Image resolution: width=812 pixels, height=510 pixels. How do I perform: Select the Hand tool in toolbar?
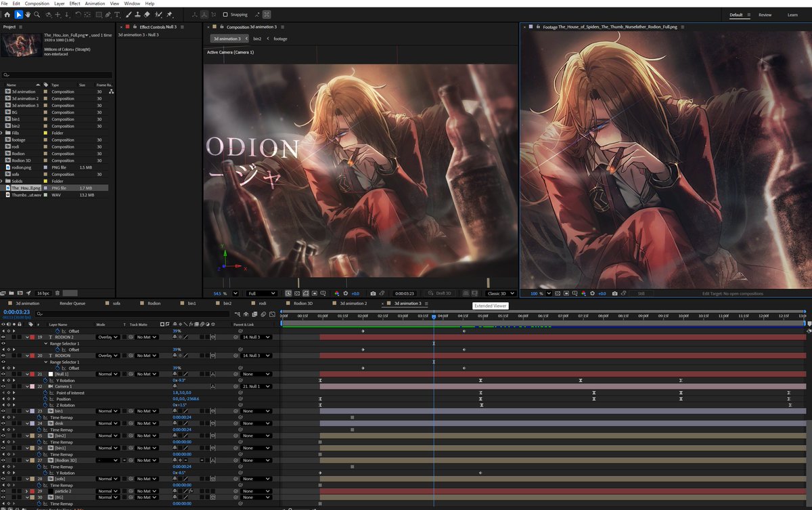click(x=28, y=14)
